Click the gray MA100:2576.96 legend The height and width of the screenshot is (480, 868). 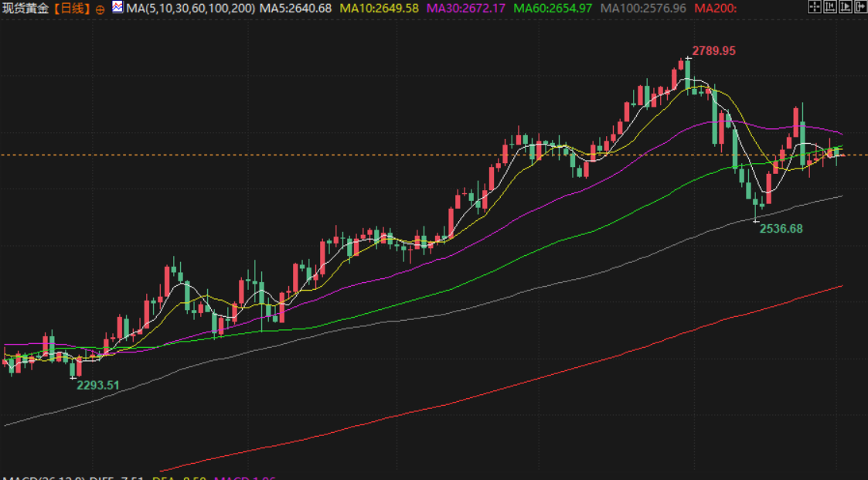point(643,9)
